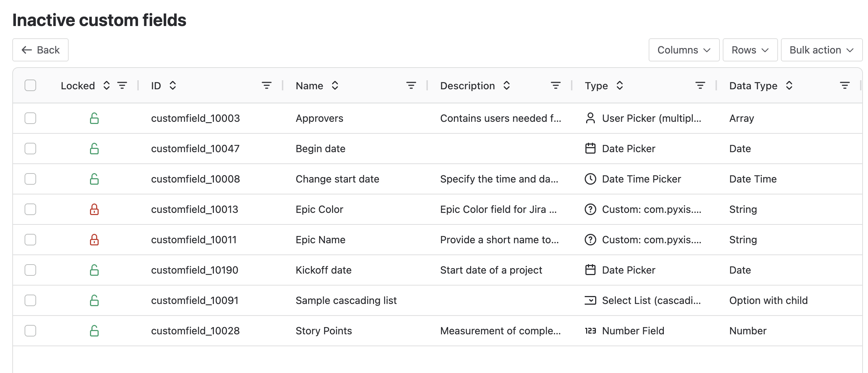Click the sort arrows beside Type header
Image resolution: width=868 pixels, height=373 pixels.
tap(620, 86)
